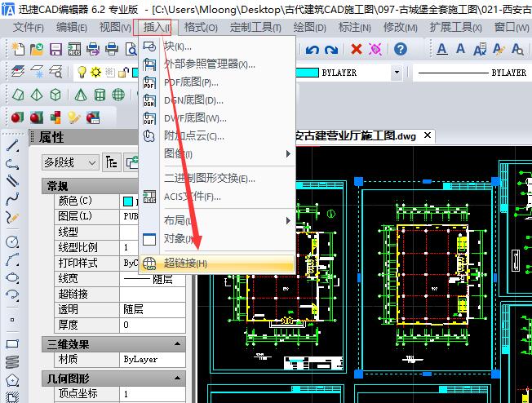Image resolution: width=532 pixels, height=403 pixels.
Task: Click the first red sphere render icon
Action: click(17, 117)
